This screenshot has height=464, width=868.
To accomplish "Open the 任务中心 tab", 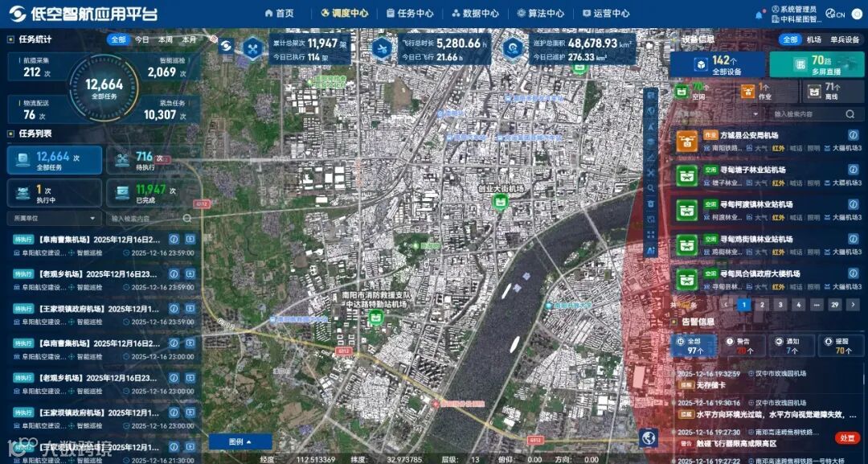I will tap(410, 14).
